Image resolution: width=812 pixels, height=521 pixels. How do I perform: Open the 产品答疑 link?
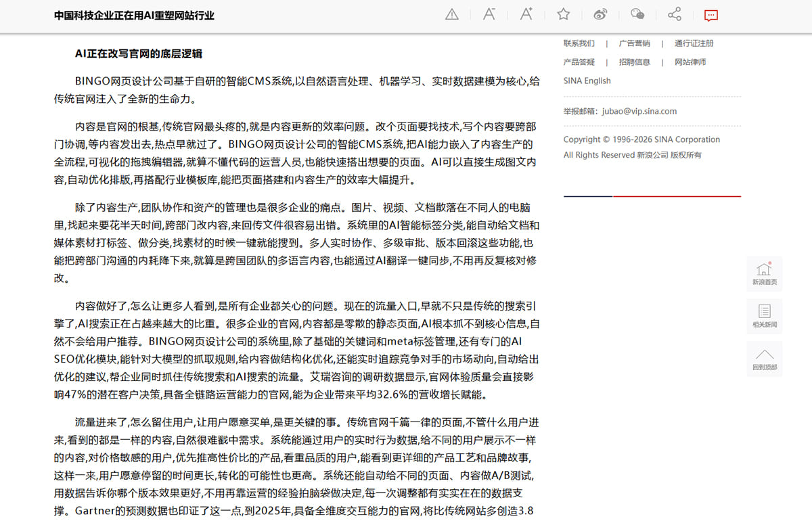[x=579, y=62]
